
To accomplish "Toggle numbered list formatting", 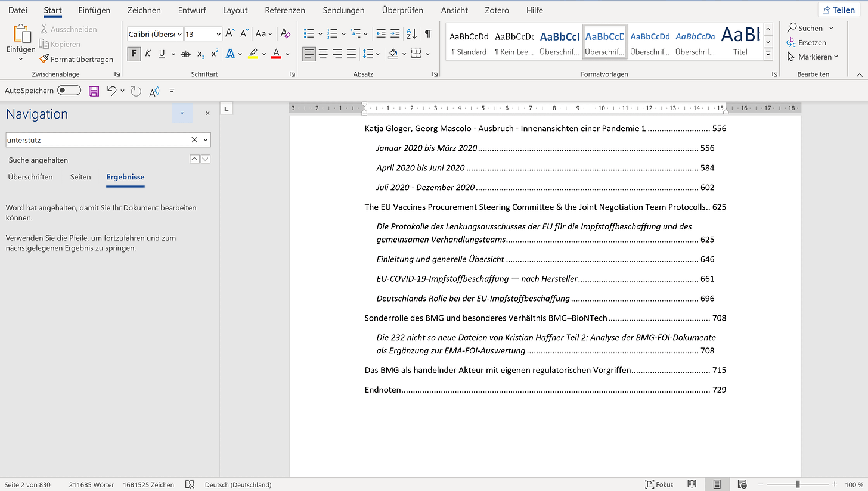I will 333,33.
